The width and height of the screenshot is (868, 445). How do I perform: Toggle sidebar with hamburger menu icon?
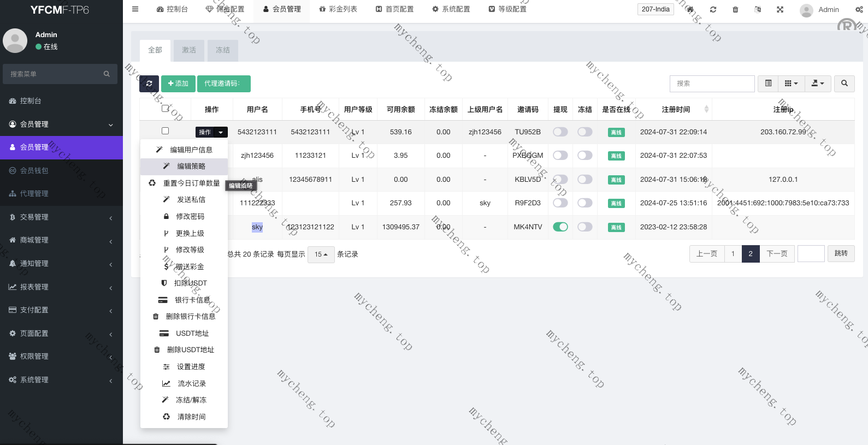click(x=135, y=9)
